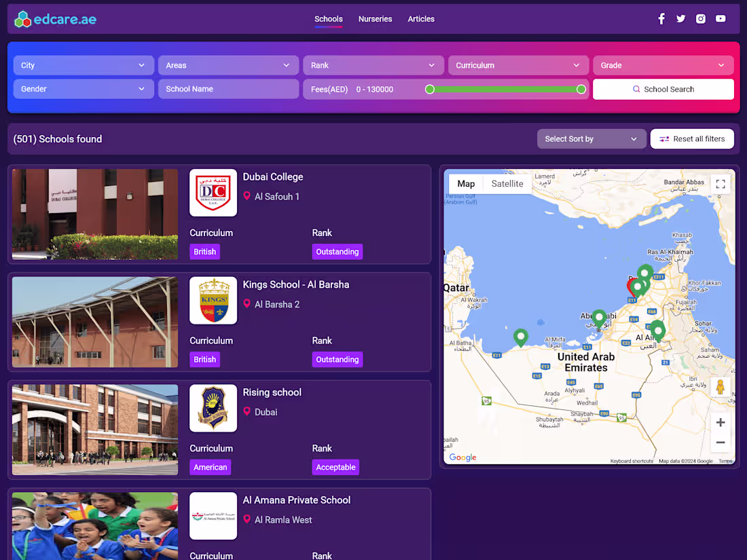This screenshot has height=560, width=747.
Task: Focus the School Name input field
Action: click(228, 89)
